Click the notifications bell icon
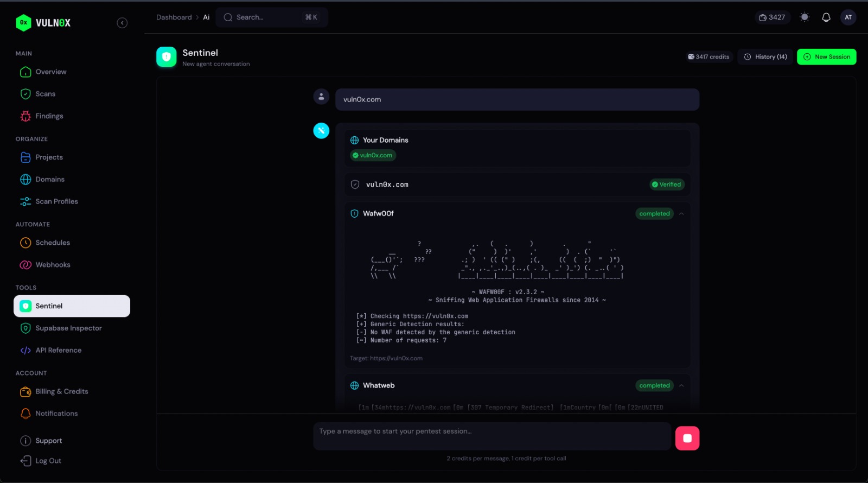 pos(826,17)
